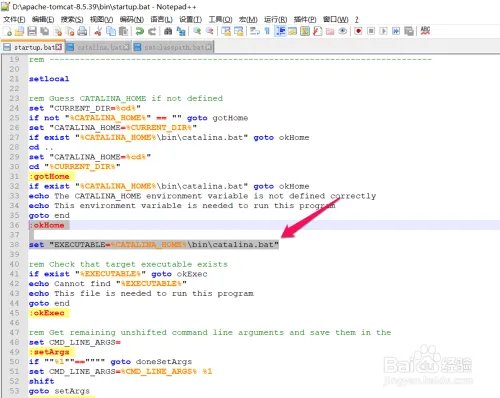500x398 pixels.
Task: Click the Redo arrow icon
Action: (x=152, y=31)
